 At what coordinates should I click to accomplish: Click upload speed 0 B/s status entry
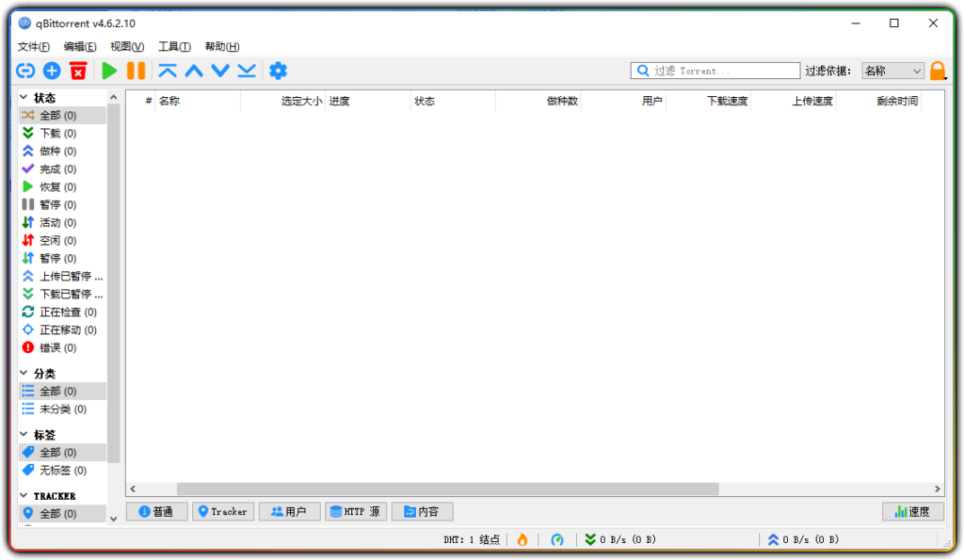(x=802, y=539)
